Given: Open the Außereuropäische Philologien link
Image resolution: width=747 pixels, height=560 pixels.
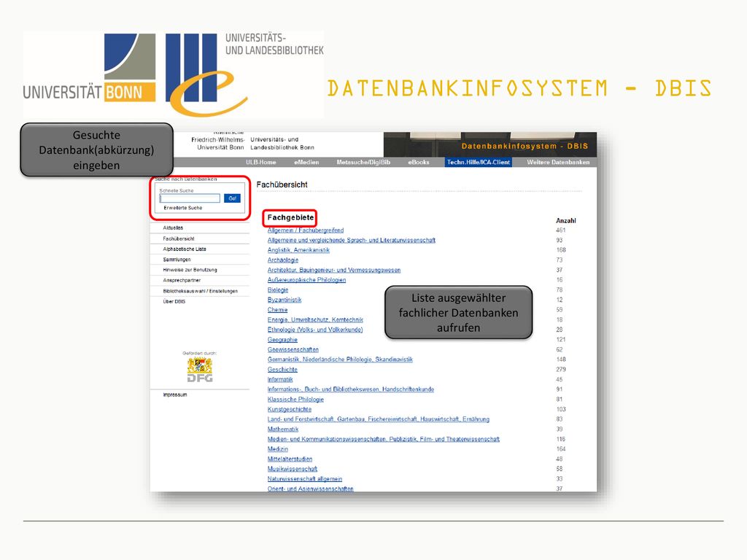Looking at the screenshot, I should (306, 280).
